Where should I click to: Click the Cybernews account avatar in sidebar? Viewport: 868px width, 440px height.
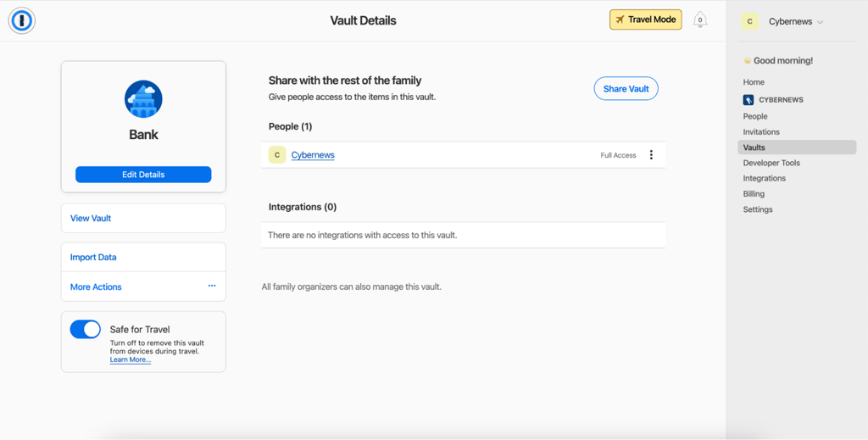click(x=750, y=21)
